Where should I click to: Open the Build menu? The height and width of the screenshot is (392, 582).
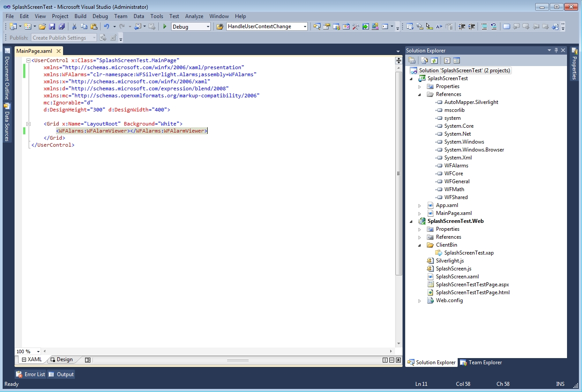pyautogui.click(x=80, y=16)
